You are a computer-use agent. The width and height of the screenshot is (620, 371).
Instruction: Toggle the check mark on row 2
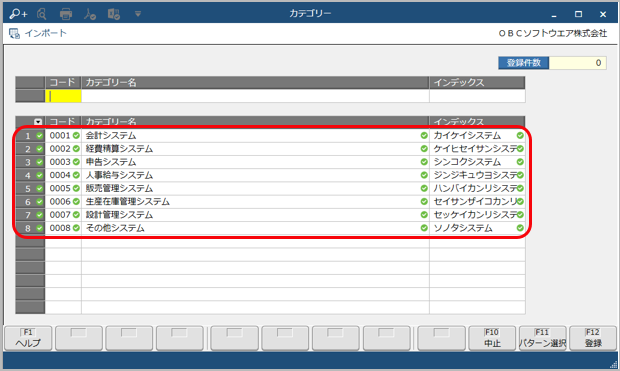[x=40, y=149]
